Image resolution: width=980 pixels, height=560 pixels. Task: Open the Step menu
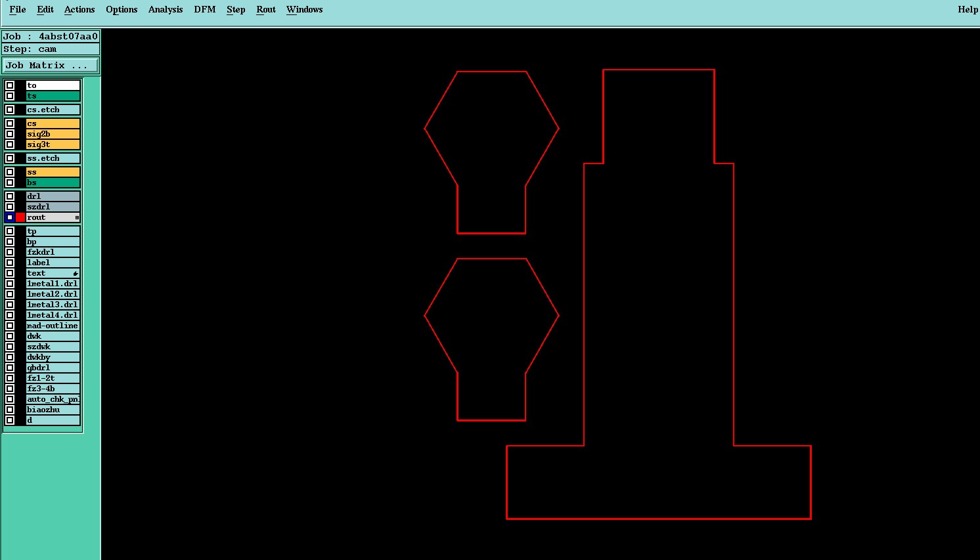[x=236, y=9]
